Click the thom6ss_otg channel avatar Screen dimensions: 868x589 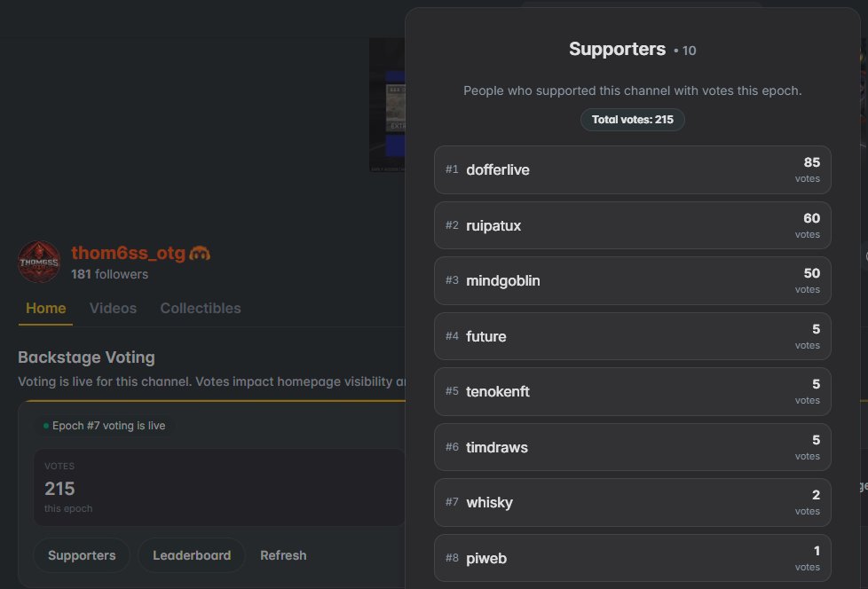(39, 262)
